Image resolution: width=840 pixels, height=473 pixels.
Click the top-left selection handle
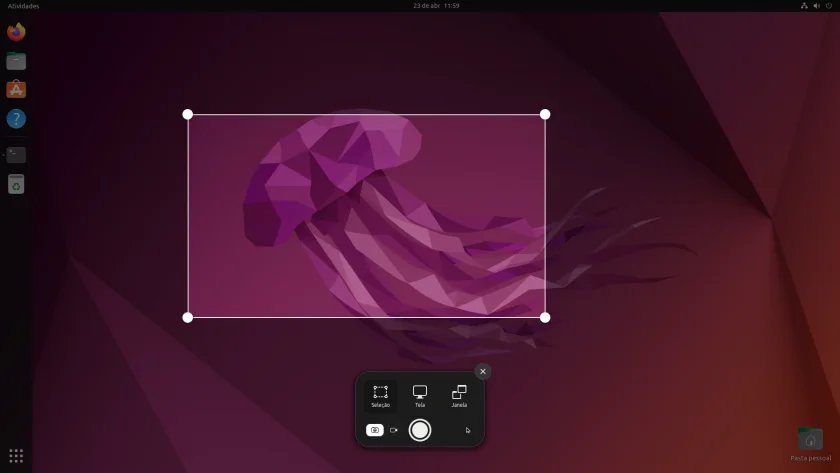coord(188,114)
